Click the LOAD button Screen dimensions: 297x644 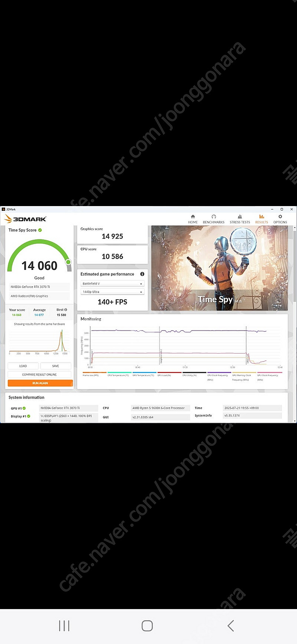pyautogui.click(x=23, y=366)
